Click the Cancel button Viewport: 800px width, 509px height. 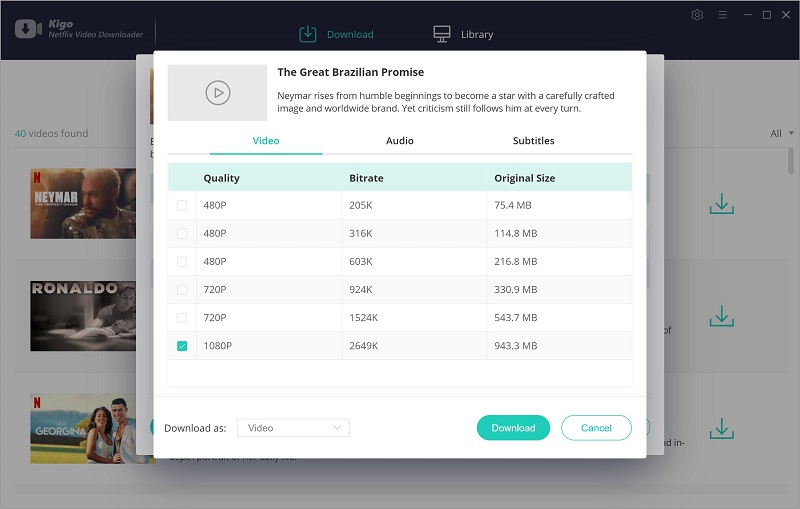pos(596,428)
